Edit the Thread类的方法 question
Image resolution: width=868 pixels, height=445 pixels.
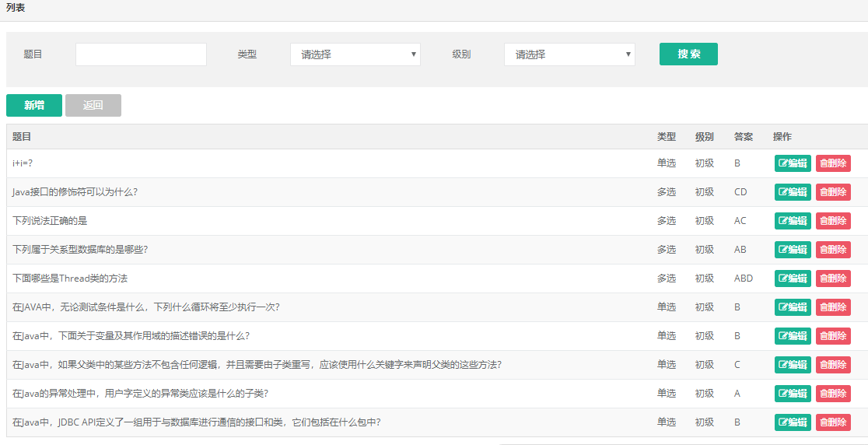793,279
